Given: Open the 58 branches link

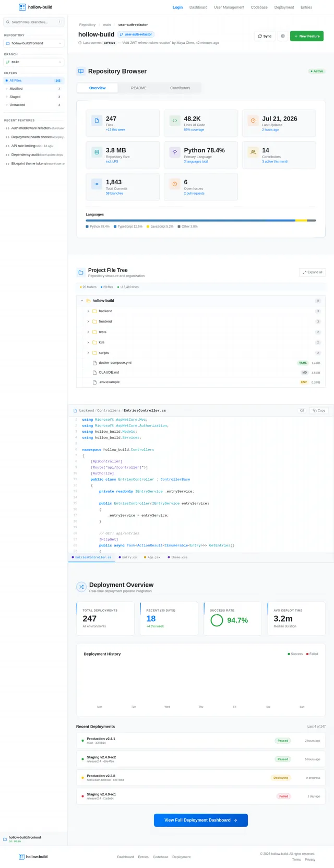Looking at the screenshot, I should (114, 194).
